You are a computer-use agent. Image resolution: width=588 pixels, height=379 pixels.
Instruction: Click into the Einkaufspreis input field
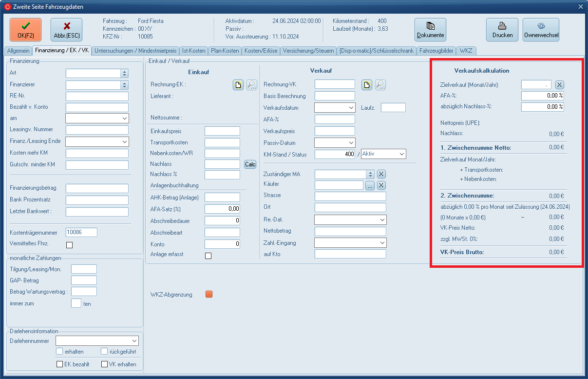point(222,131)
